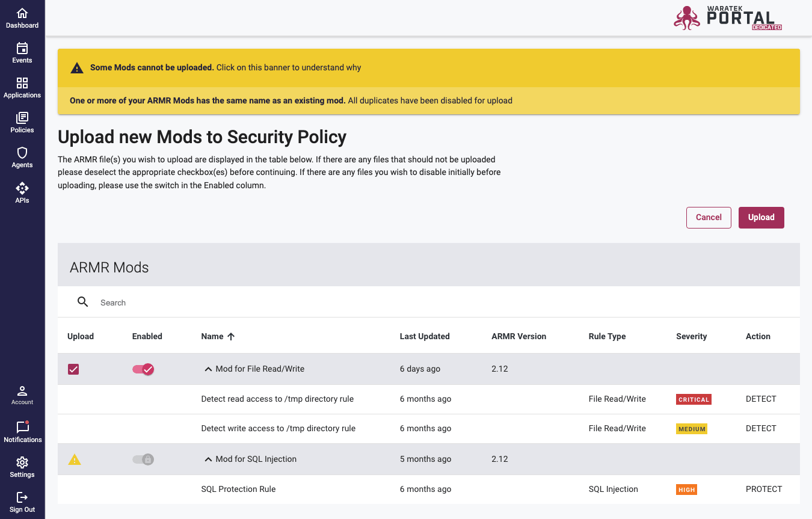
Task: Click locked Enabled switch for Mod for SQL Injection
Action: [x=143, y=459]
